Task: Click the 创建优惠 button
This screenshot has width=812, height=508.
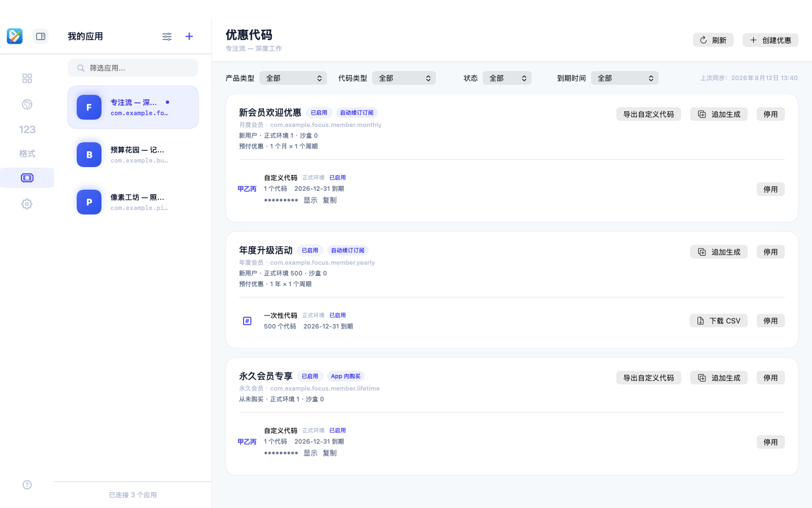Action: pos(770,40)
